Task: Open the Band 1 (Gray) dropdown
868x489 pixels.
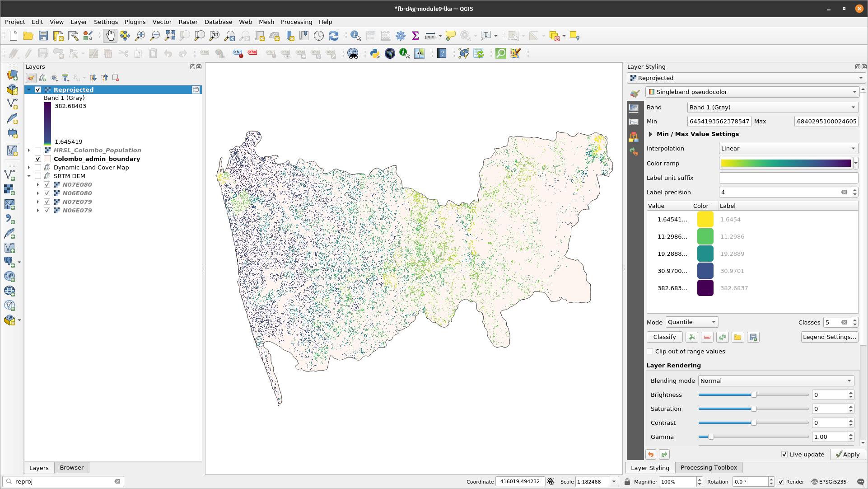Action: click(x=772, y=108)
